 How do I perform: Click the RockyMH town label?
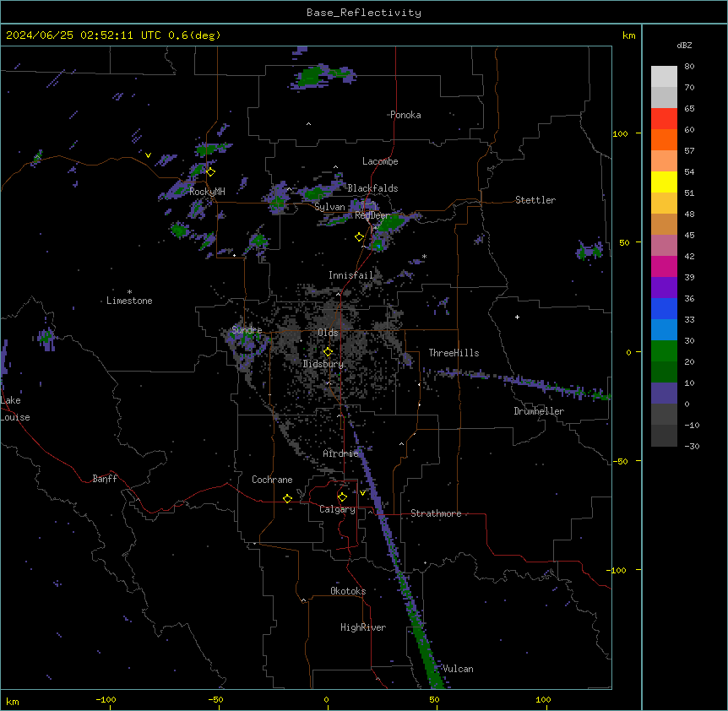coord(207,192)
